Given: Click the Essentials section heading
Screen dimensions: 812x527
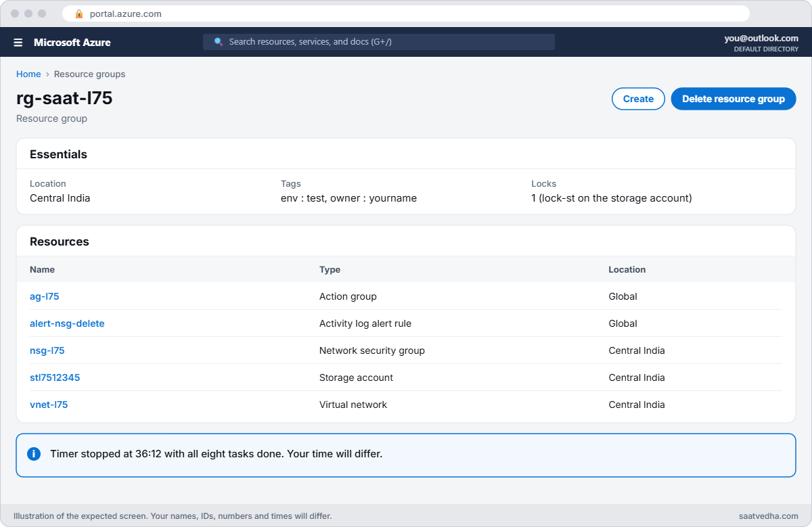Looking at the screenshot, I should (58, 154).
